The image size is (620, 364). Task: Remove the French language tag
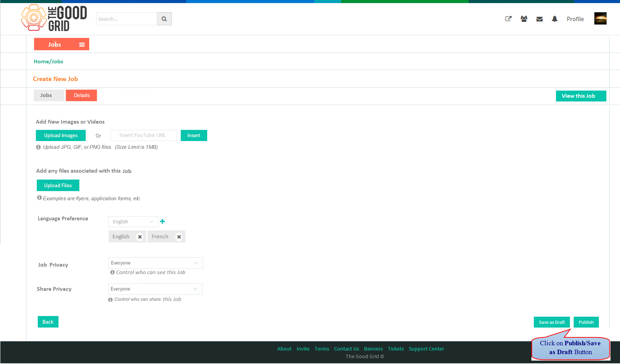pyautogui.click(x=179, y=237)
